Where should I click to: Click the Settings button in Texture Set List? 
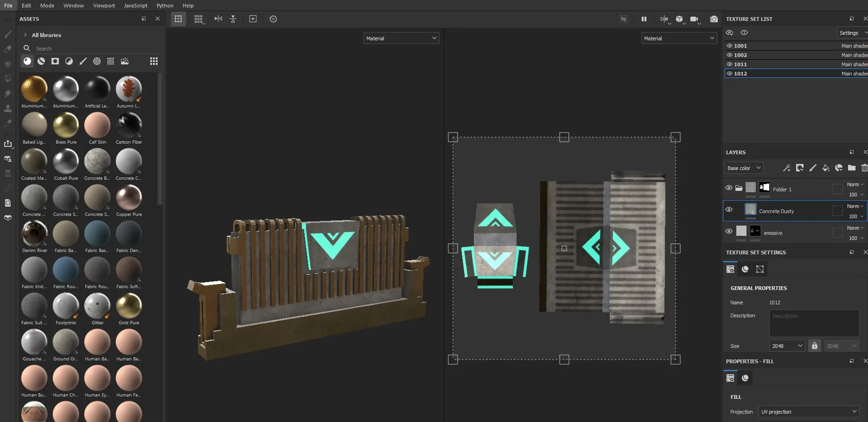(852, 33)
